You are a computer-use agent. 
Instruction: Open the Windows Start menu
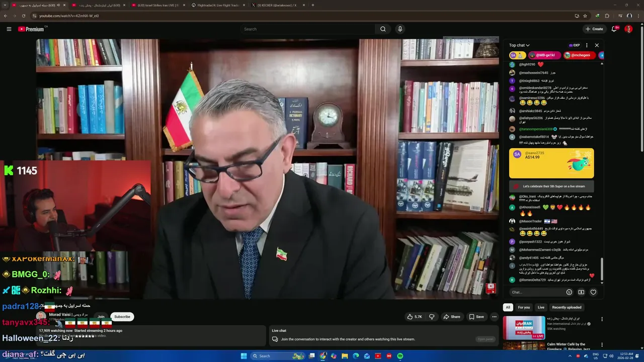[x=244, y=356]
